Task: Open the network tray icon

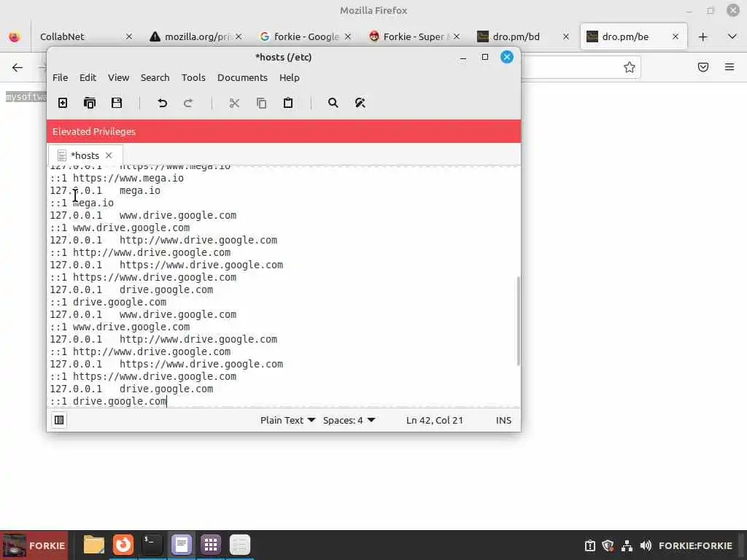Action: (x=627, y=545)
